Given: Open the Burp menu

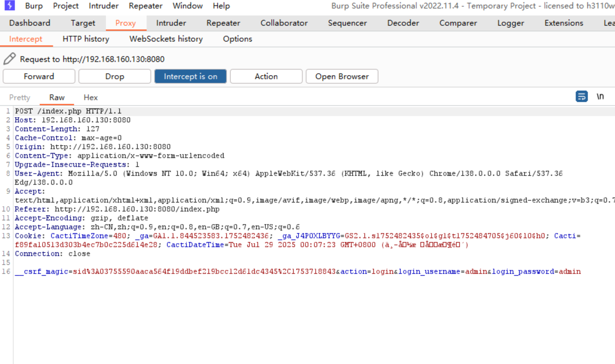Looking at the screenshot, I should pyautogui.click(x=34, y=6).
